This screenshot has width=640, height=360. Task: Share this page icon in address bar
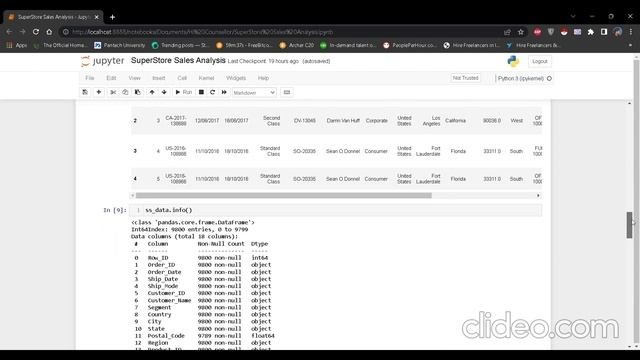coord(507,32)
